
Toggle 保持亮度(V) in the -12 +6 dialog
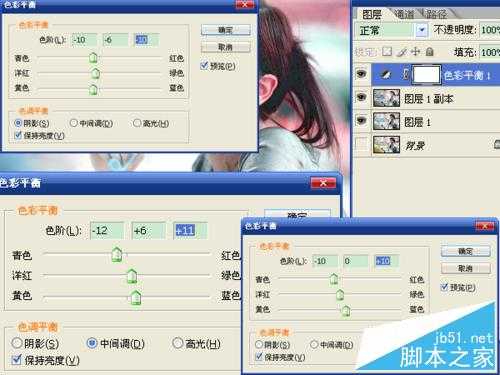pyautogui.click(x=16, y=360)
